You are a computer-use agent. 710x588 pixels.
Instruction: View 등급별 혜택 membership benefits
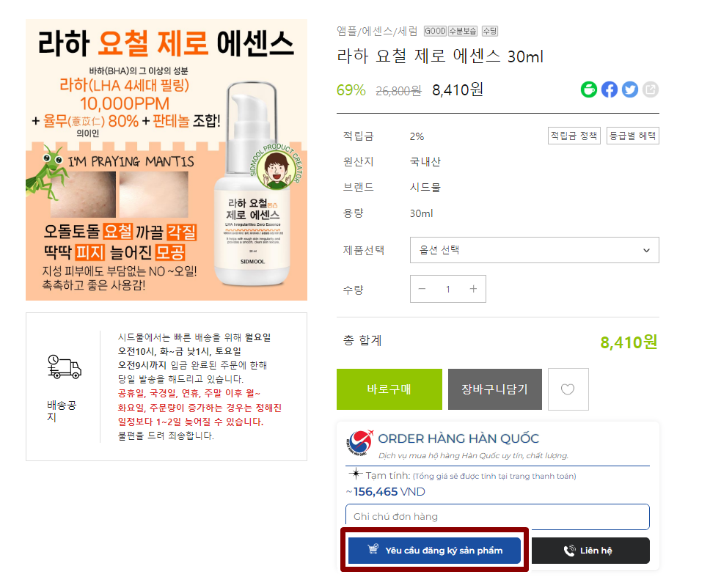[x=632, y=136]
